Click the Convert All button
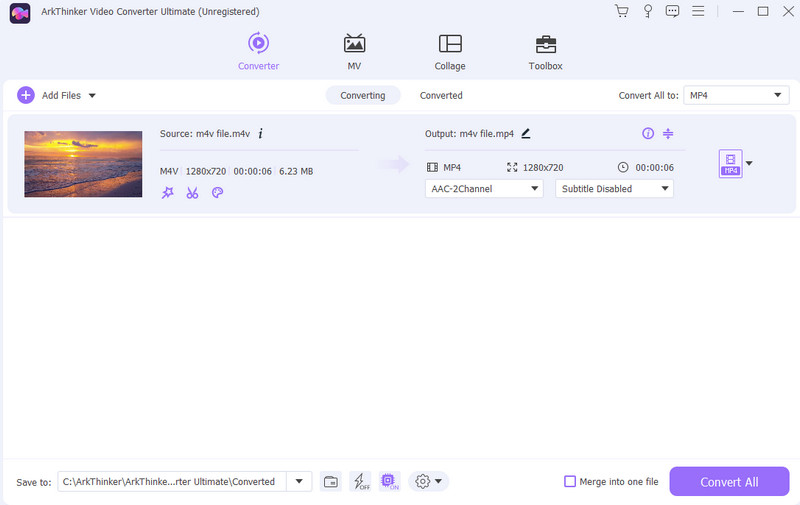This screenshot has width=800, height=505. click(x=729, y=482)
